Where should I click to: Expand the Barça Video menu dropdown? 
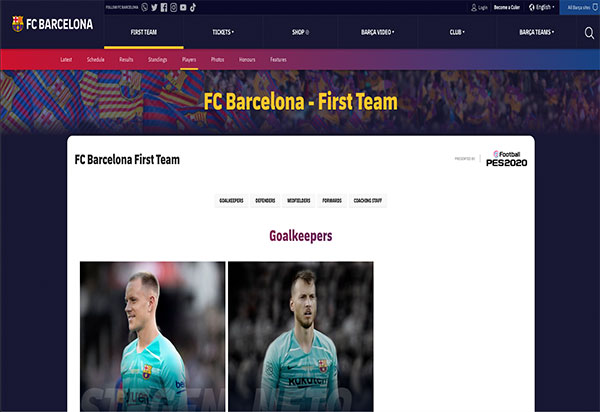tap(377, 32)
